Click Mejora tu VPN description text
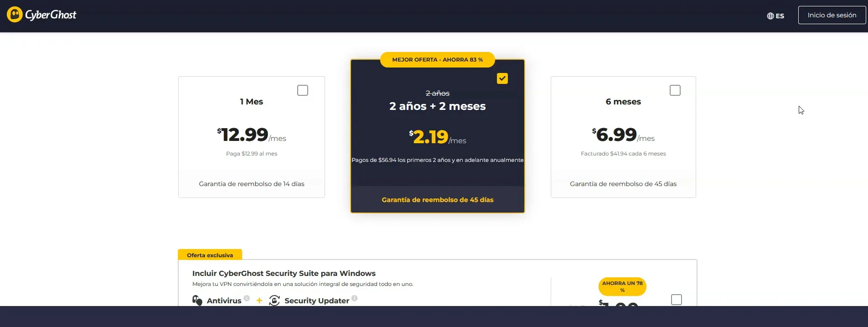The image size is (868, 327). click(303, 284)
